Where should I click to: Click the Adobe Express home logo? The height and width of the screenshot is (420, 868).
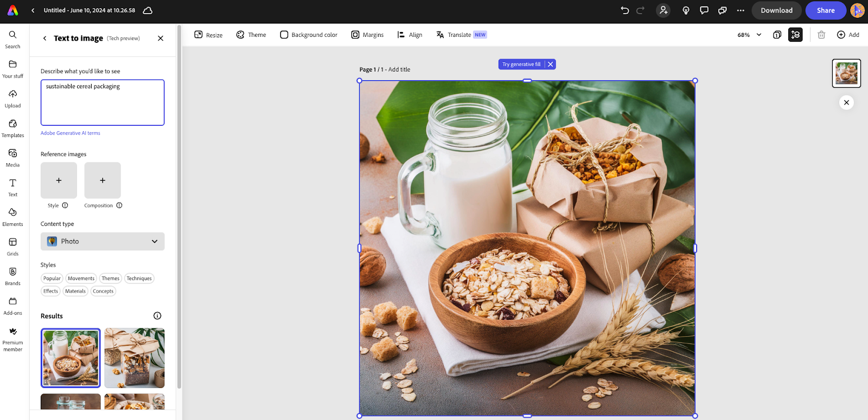[12, 10]
